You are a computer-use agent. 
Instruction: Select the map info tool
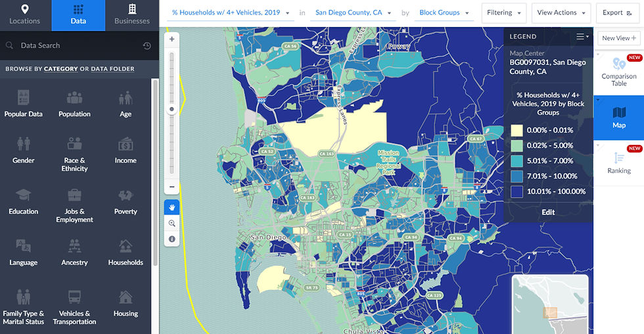tap(172, 239)
